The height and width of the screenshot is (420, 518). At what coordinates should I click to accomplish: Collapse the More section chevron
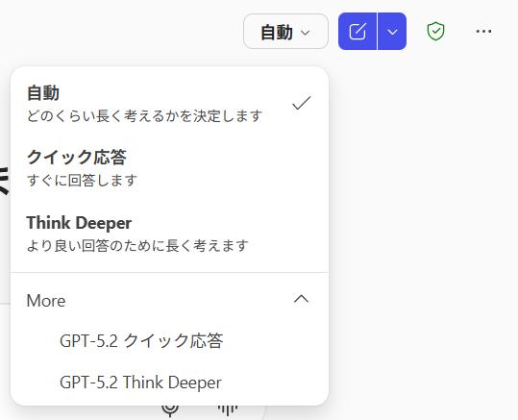301,299
